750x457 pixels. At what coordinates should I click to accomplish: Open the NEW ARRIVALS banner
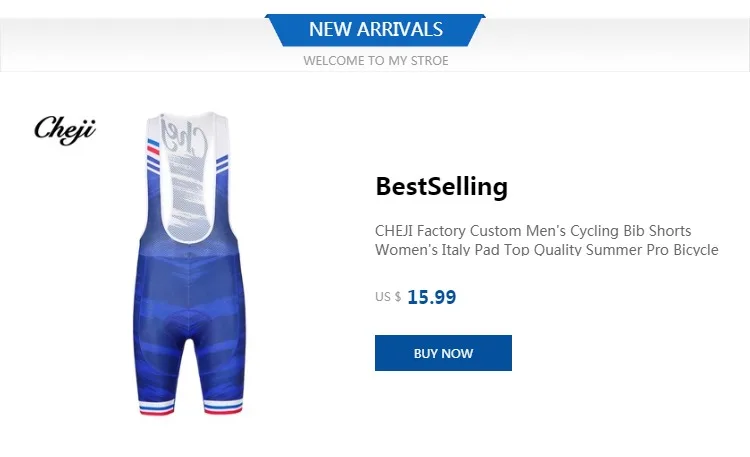click(375, 30)
